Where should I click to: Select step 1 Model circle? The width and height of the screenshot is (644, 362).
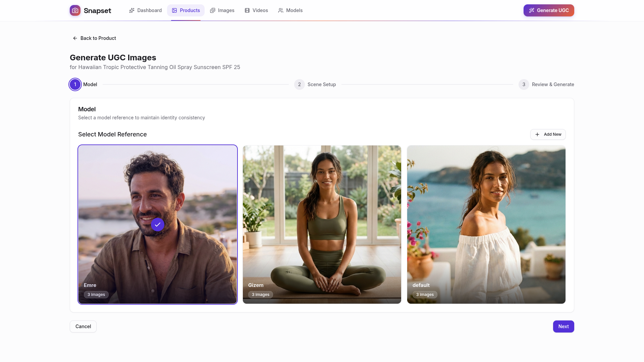pyautogui.click(x=75, y=84)
